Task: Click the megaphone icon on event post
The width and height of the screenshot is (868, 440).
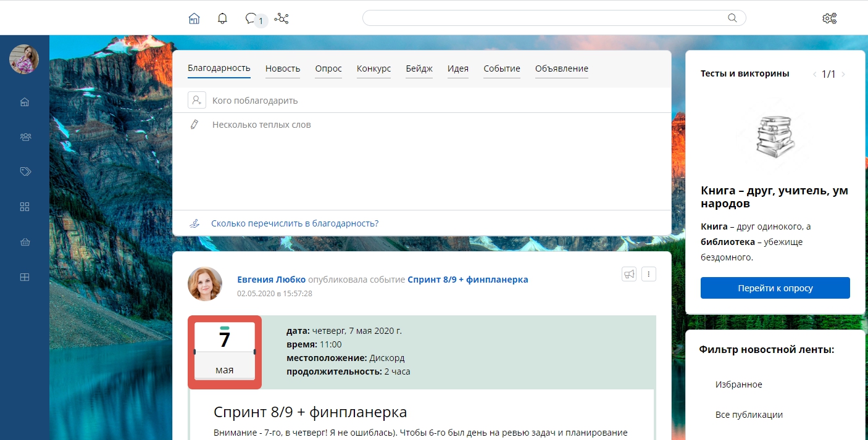Action: coord(628,274)
